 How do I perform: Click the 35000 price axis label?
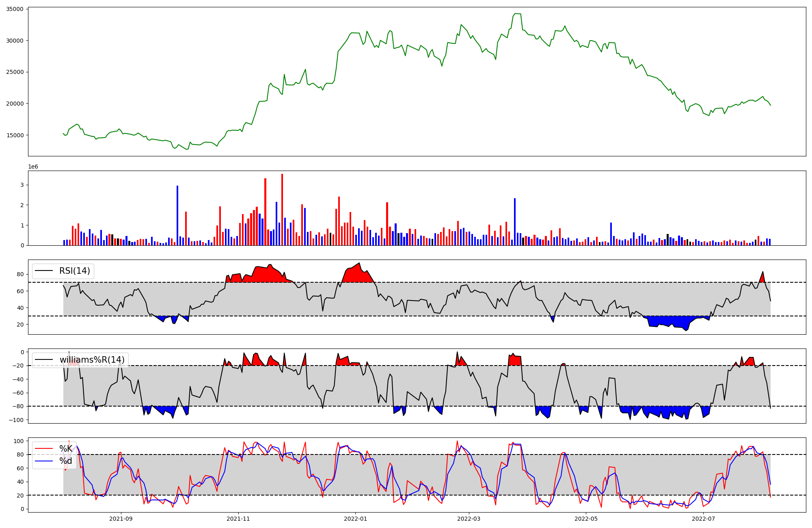click(15, 9)
